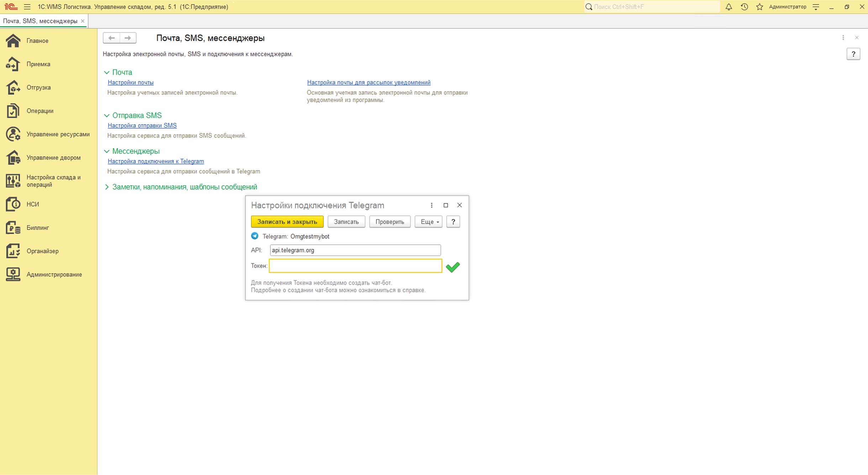Open the Приемка section icon
This screenshot has height=475, width=868.
click(13, 64)
